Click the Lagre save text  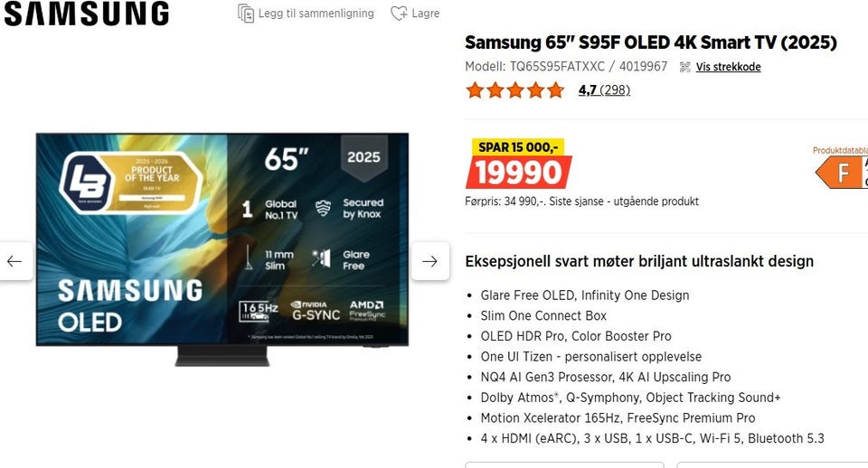pyautogui.click(x=425, y=14)
